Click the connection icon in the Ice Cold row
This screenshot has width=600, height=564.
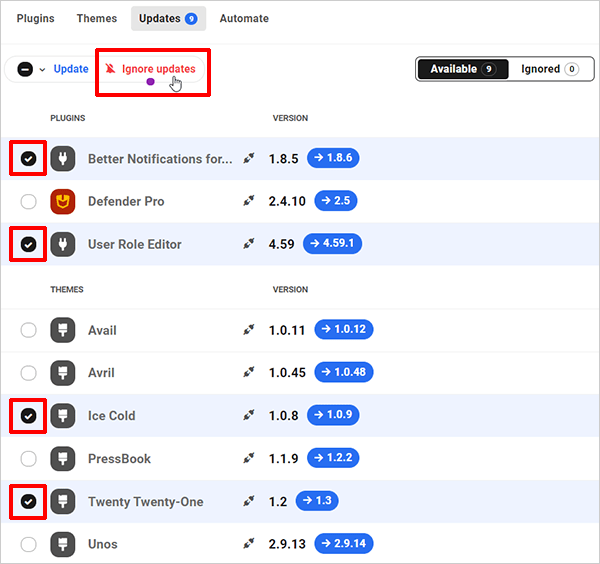click(249, 416)
